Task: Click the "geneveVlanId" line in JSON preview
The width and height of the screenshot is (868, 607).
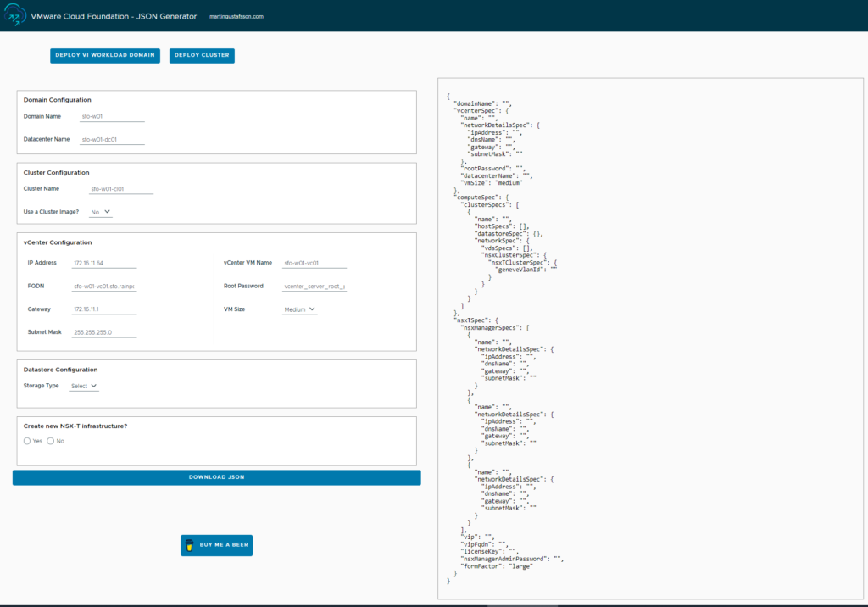Action: point(526,270)
